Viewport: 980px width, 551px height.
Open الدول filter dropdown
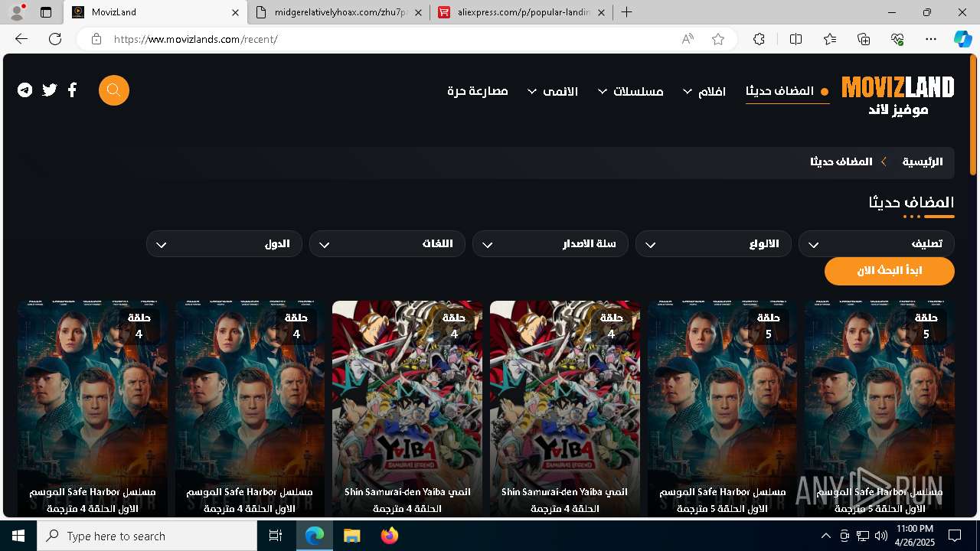point(224,244)
